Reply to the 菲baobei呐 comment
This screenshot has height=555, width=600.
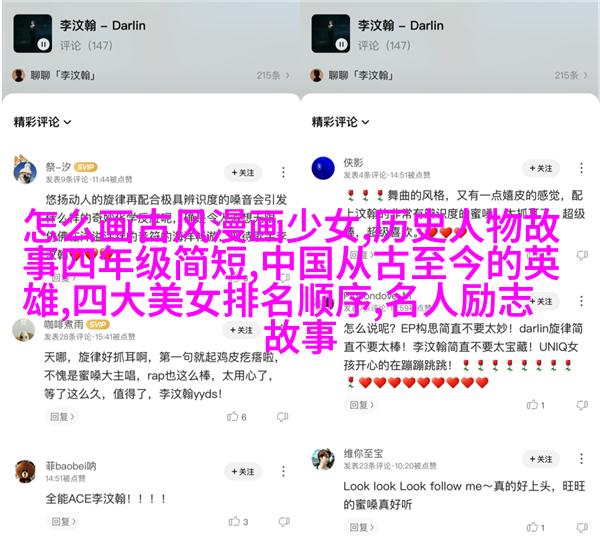point(64,521)
